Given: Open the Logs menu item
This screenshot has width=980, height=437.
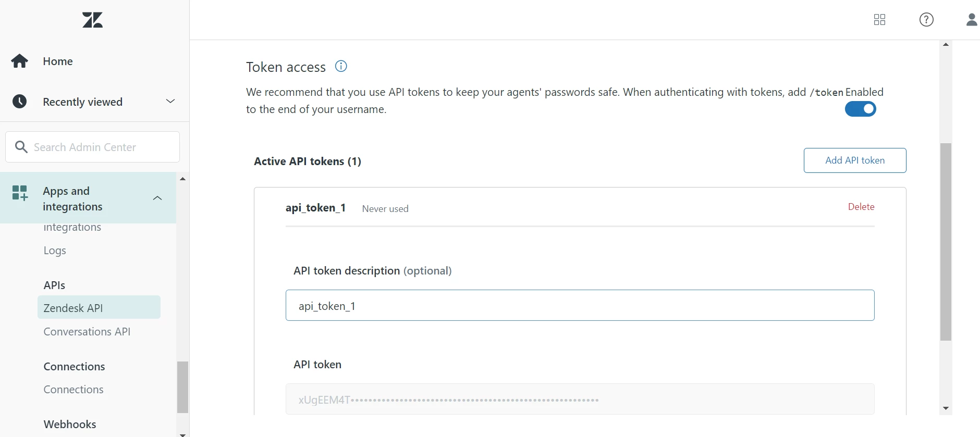Looking at the screenshot, I should click(x=55, y=251).
